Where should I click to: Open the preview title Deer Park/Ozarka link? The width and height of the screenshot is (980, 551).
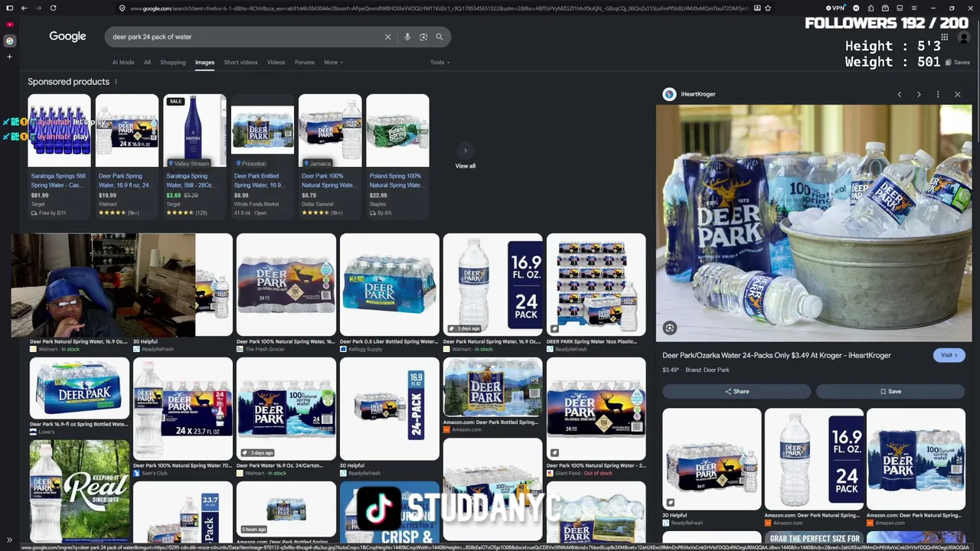pyautogui.click(x=776, y=355)
